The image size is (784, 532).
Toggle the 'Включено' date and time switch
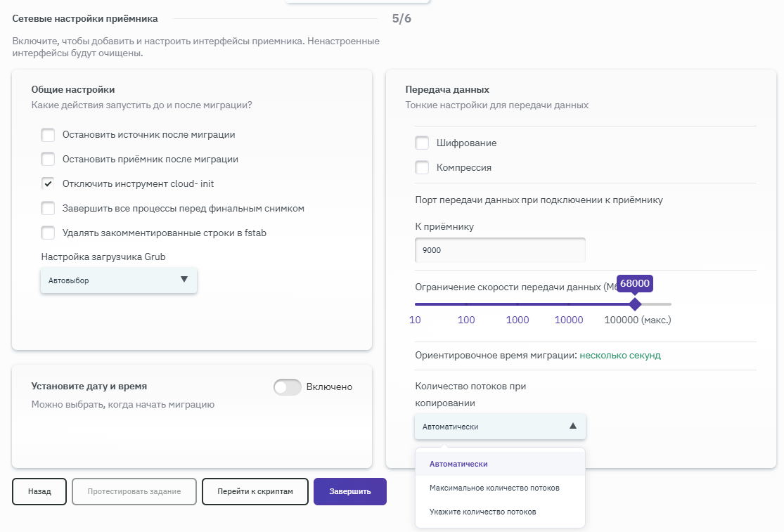click(x=287, y=387)
